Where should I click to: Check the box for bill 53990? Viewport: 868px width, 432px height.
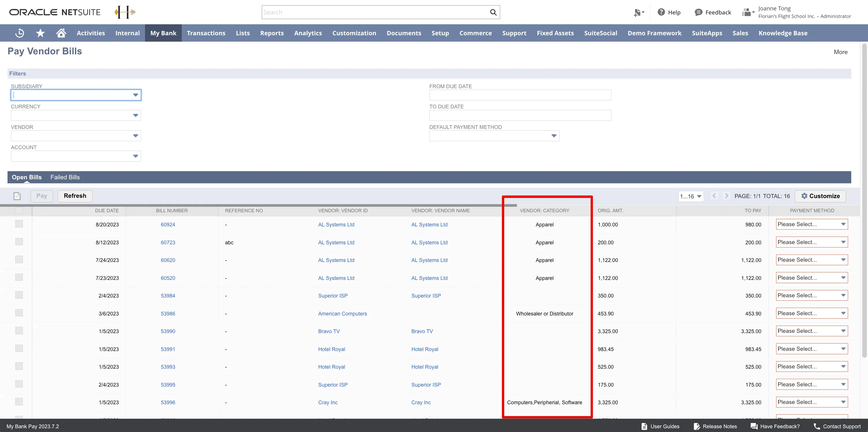pyautogui.click(x=19, y=331)
